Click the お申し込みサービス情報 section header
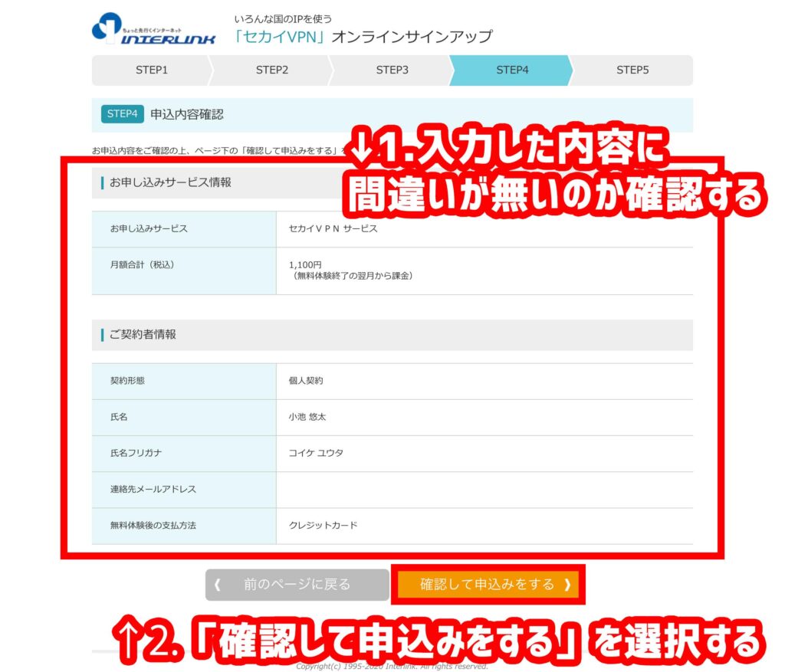Viewport: 785px width, 672px height. point(170,183)
